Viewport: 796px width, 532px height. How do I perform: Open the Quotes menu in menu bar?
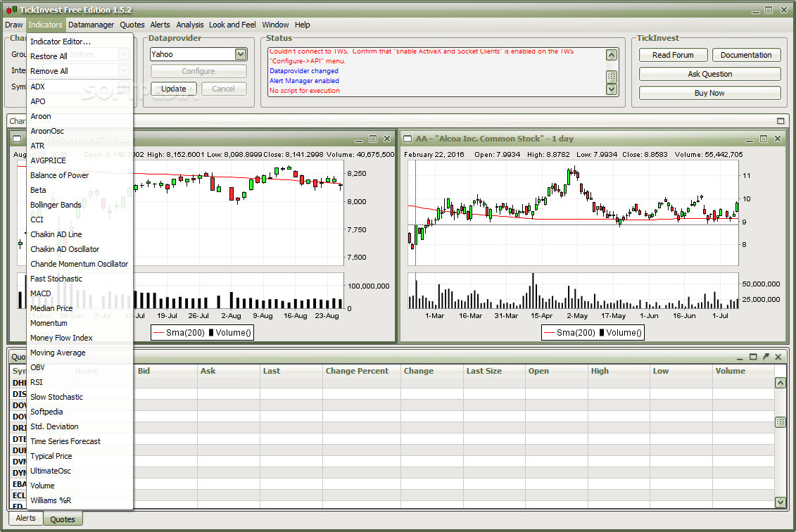(x=132, y=25)
